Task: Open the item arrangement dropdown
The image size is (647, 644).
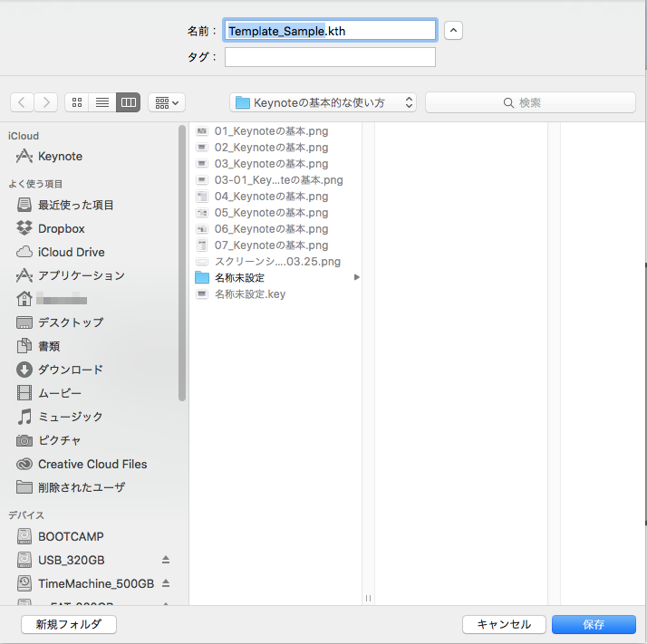Action: pos(167,102)
